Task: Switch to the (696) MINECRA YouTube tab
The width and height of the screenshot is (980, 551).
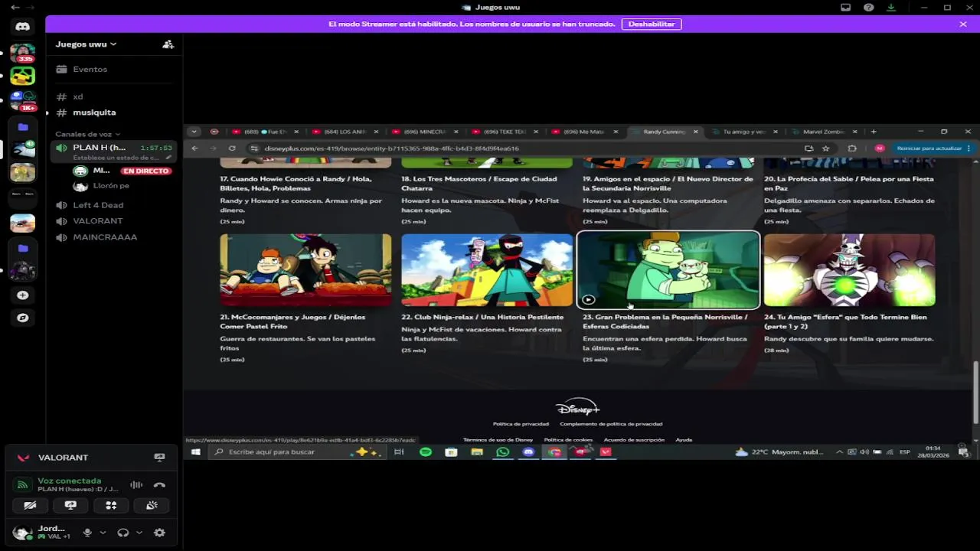Action: 426,132
